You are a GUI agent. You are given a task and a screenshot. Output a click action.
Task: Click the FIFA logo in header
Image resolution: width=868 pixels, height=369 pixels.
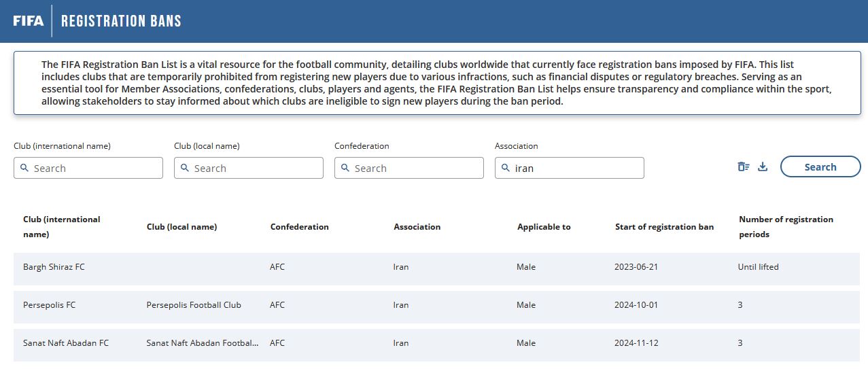(28, 20)
